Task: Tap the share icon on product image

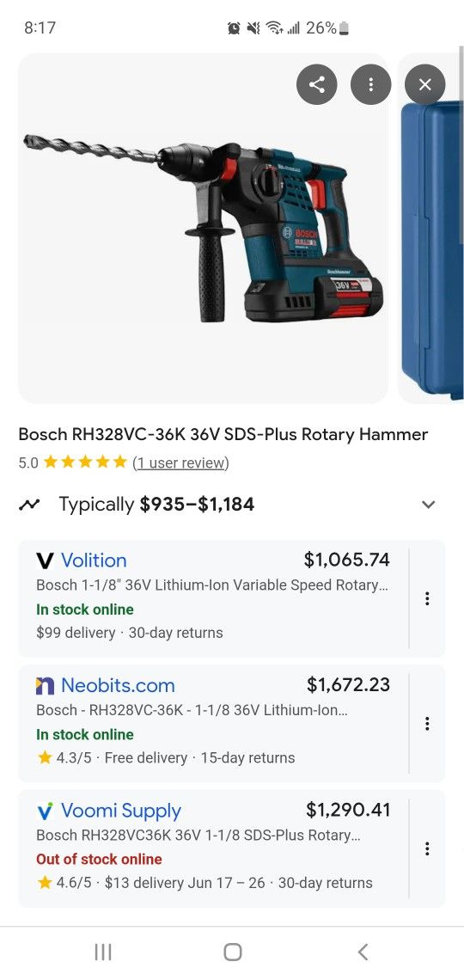Action: [x=316, y=84]
